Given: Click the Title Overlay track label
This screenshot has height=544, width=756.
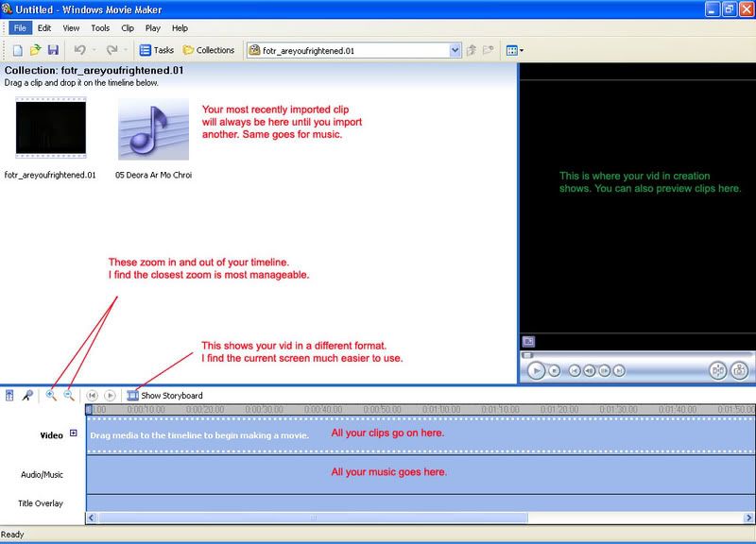Looking at the screenshot, I should pyautogui.click(x=41, y=503).
